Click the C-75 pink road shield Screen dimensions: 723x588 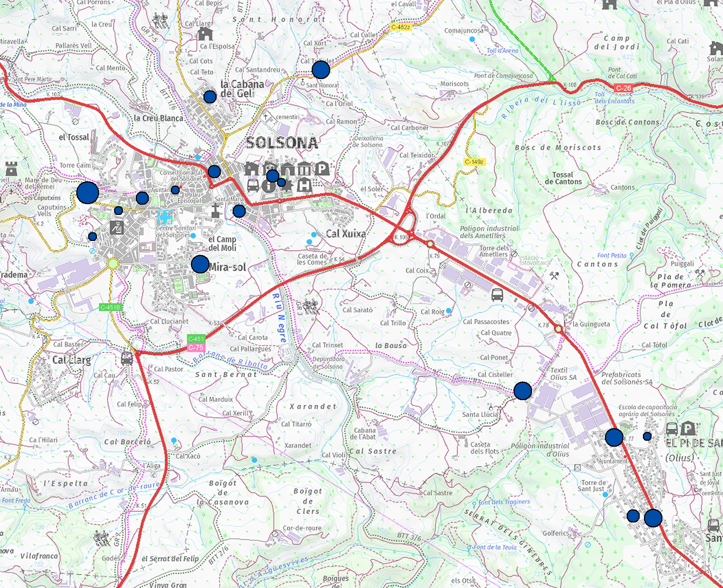pos(195,348)
